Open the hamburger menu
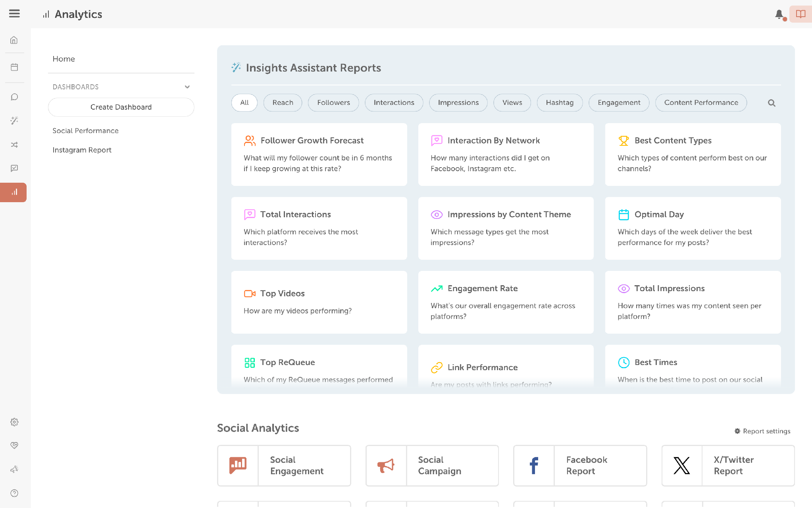The height and width of the screenshot is (508, 812). [x=14, y=14]
